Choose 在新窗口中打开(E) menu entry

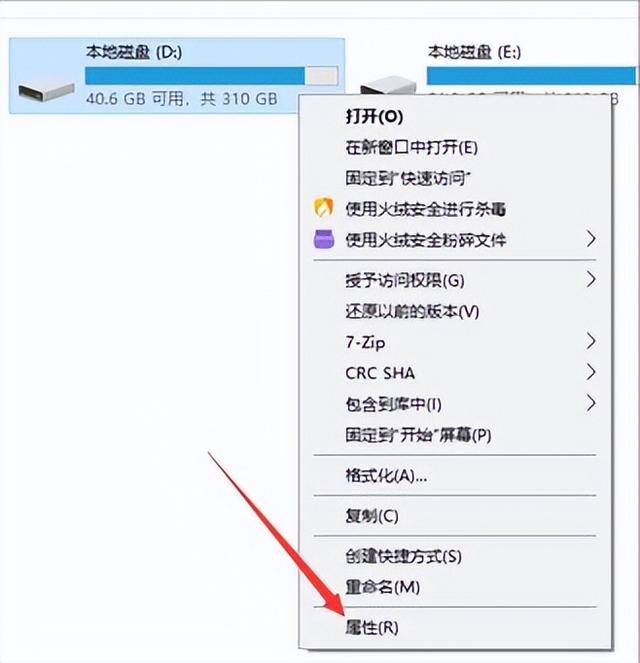(411, 148)
